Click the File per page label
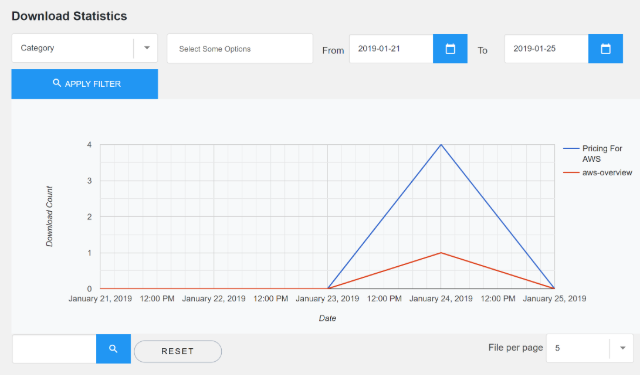 516,348
